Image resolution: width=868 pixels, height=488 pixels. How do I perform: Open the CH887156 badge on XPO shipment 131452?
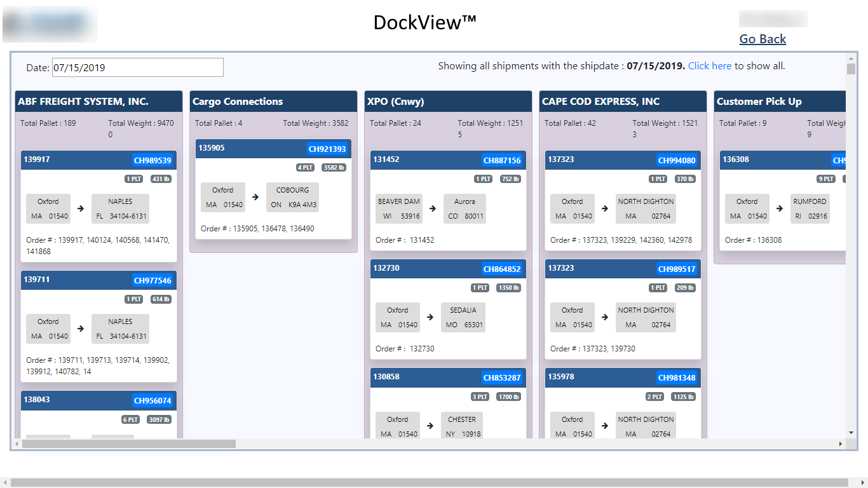point(503,160)
